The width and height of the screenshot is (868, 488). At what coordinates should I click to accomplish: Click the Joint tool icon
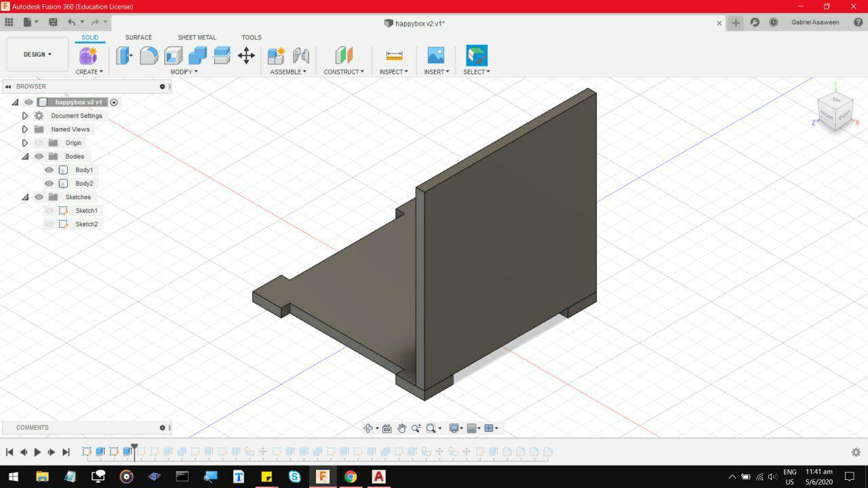pyautogui.click(x=300, y=56)
